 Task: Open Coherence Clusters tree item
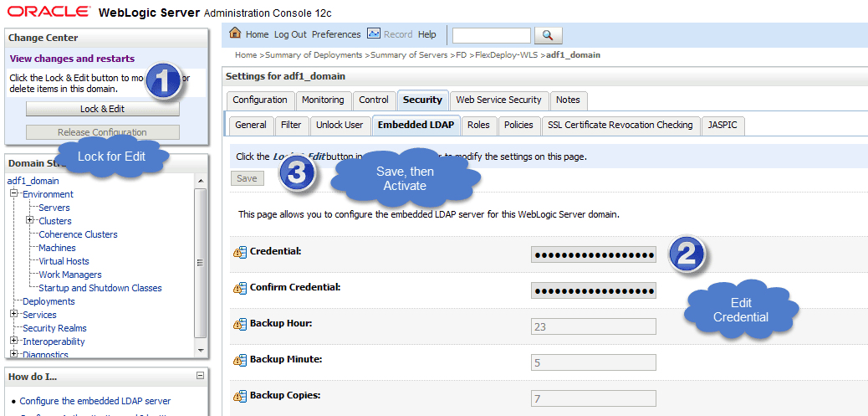(x=78, y=234)
